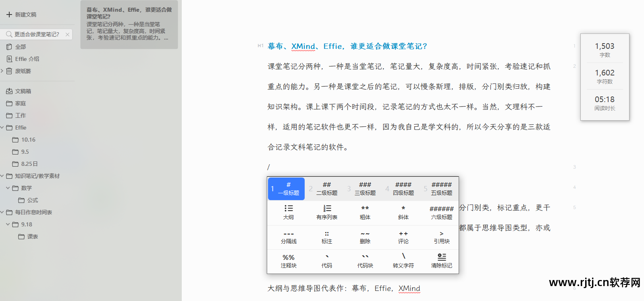
Task: Focus the search field containing 更适合做课堂笔记?
Action: click(37, 34)
